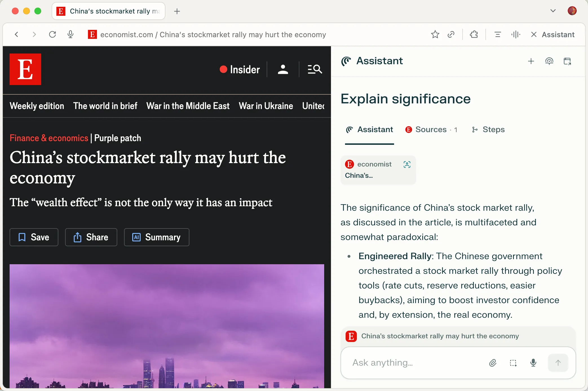Click the copy link icon in toolbar
This screenshot has width=588, height=391.
pos(451,34)
